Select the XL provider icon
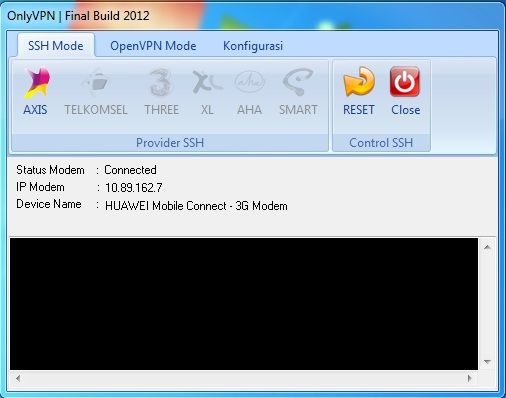This screenshot has height=398, width=506. pyautogui.click(x=207, y=82)
